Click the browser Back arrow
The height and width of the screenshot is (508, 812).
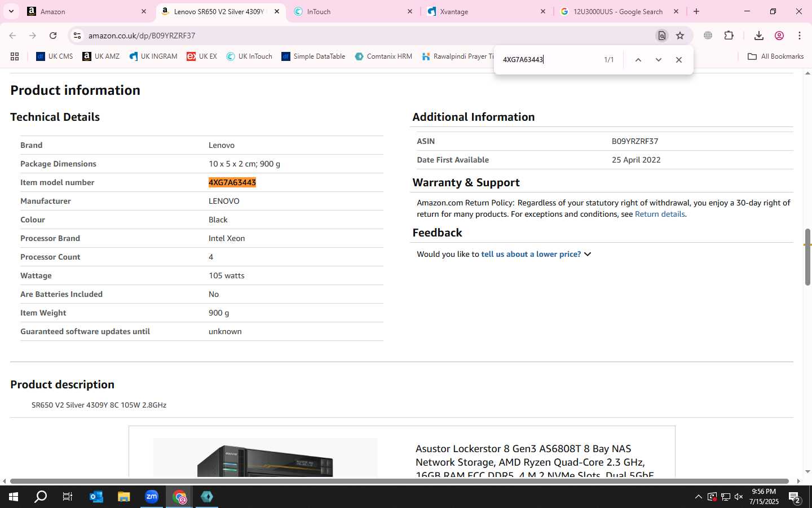coord(12,36)
